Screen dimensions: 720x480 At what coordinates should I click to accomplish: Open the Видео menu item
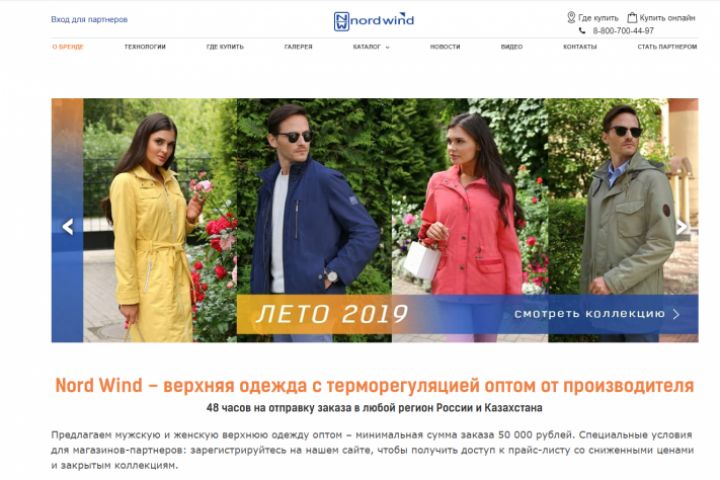point(512,47)
